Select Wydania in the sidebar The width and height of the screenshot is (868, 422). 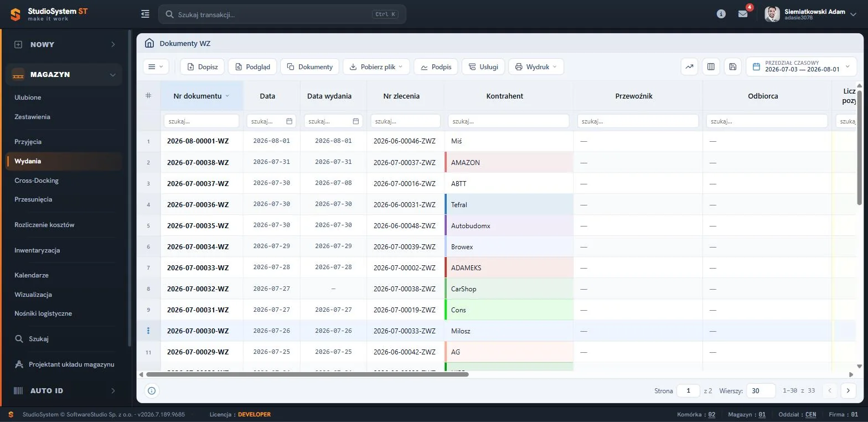coord(64,161)
